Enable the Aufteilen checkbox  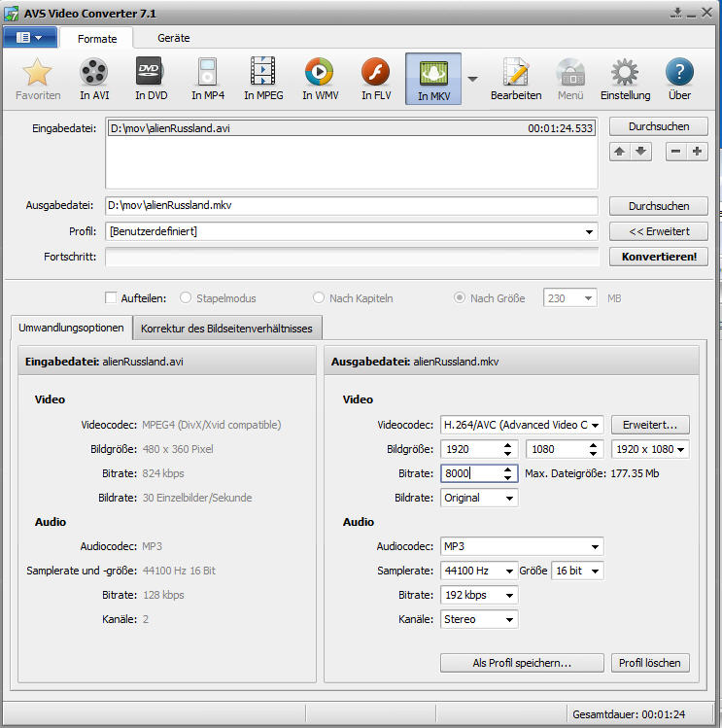click(111, 297)
